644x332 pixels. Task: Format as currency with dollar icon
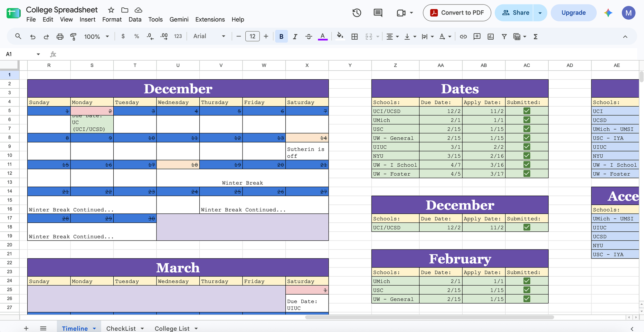(x=123, y=36)
